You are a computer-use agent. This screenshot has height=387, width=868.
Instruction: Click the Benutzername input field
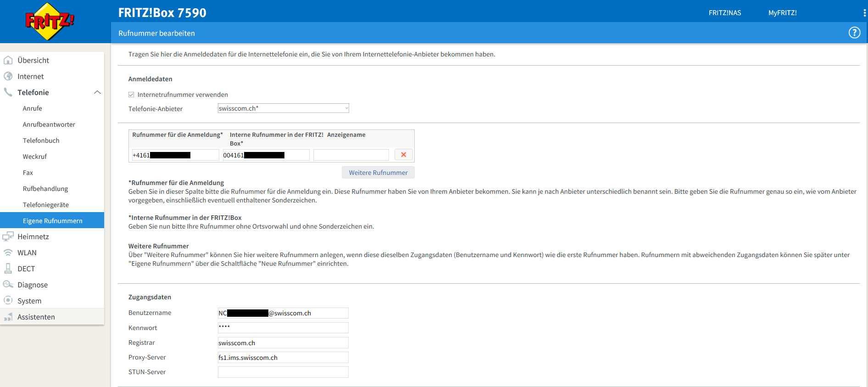[283, 313]
